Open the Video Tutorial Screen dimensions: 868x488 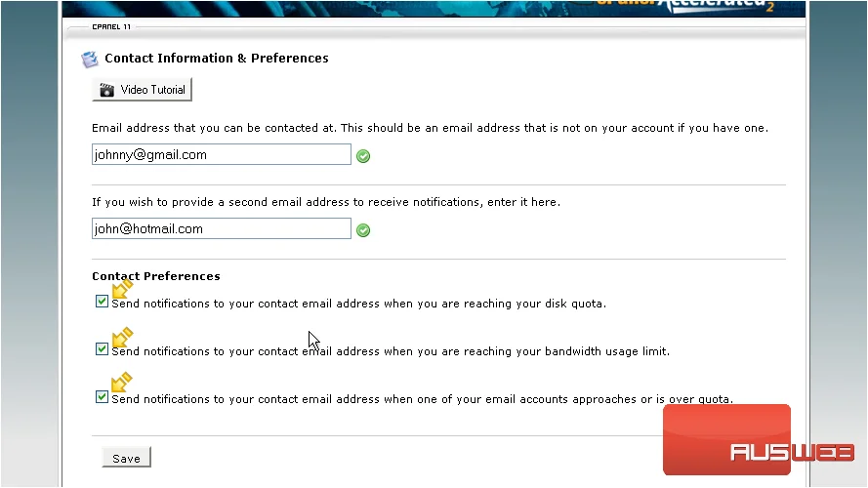coord(142,90)
